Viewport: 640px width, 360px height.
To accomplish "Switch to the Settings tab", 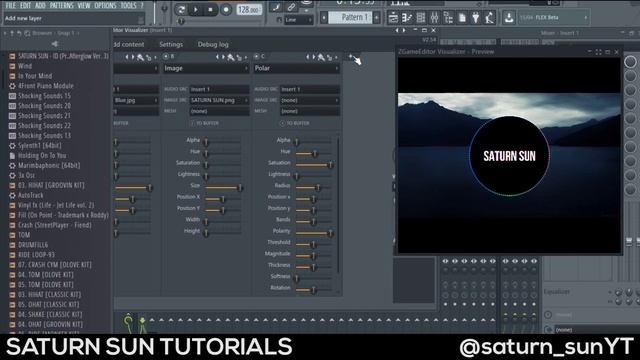I will click(x=171, y=44).
